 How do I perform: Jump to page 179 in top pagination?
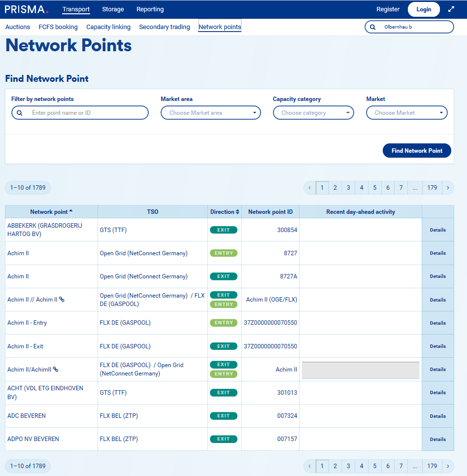tap(432, 188)
